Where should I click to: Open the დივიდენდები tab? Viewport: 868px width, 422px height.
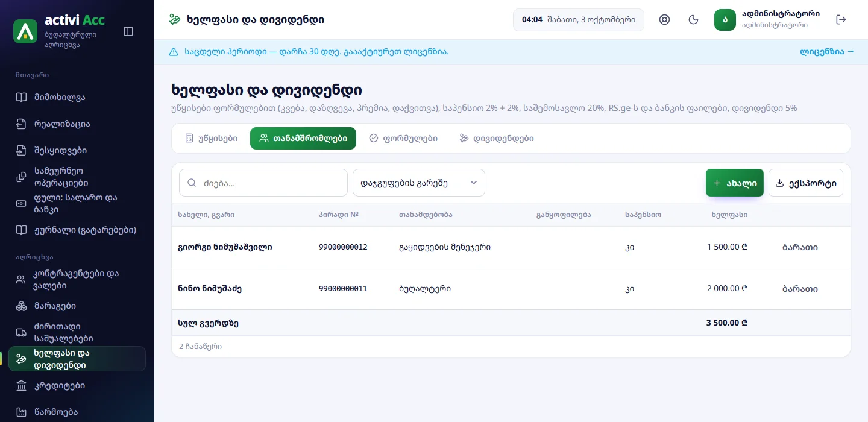(497, 138)
